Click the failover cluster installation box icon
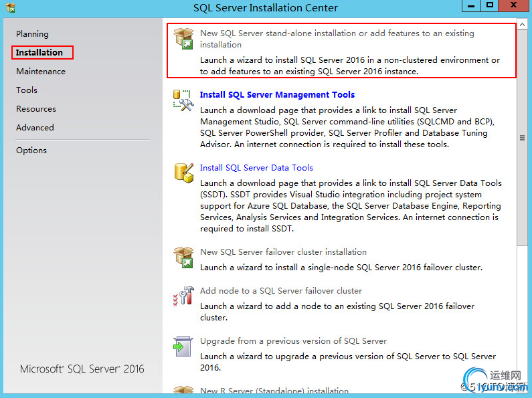Screen dimensions: 532x398 [x=183, y=258]
